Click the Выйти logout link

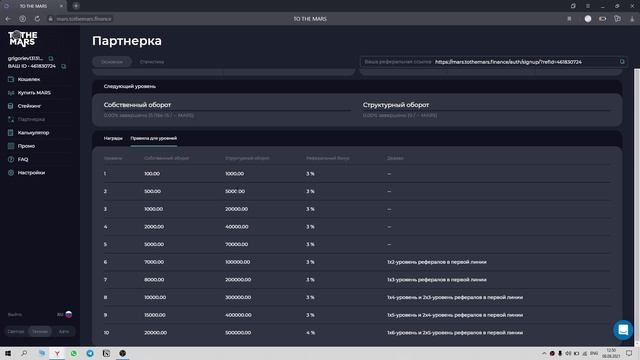click(15, 315)
